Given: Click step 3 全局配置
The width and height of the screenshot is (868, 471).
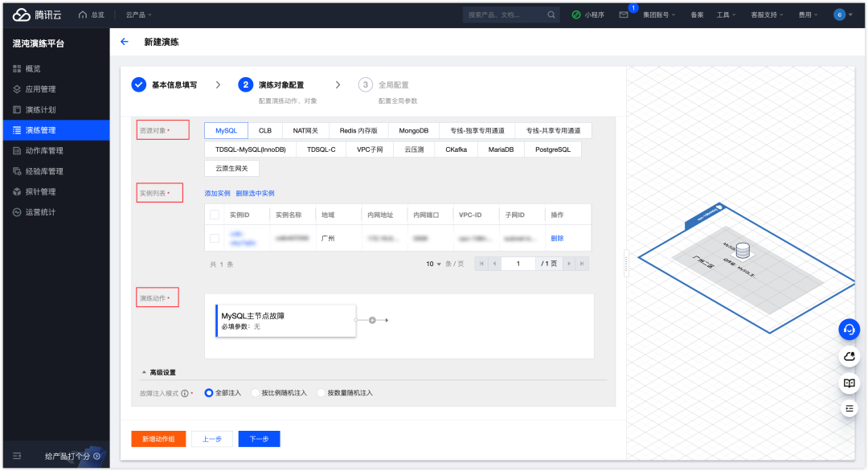Looking at the screenshot, I should 387,84.
